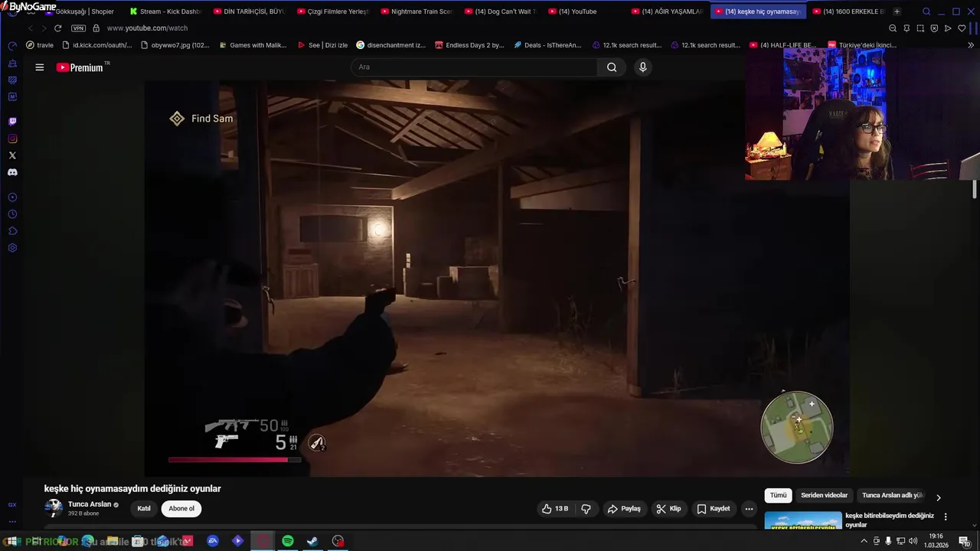Take a snapshot with the capture icon
Screen dimensions: 980x551
[x=920, y=28]
